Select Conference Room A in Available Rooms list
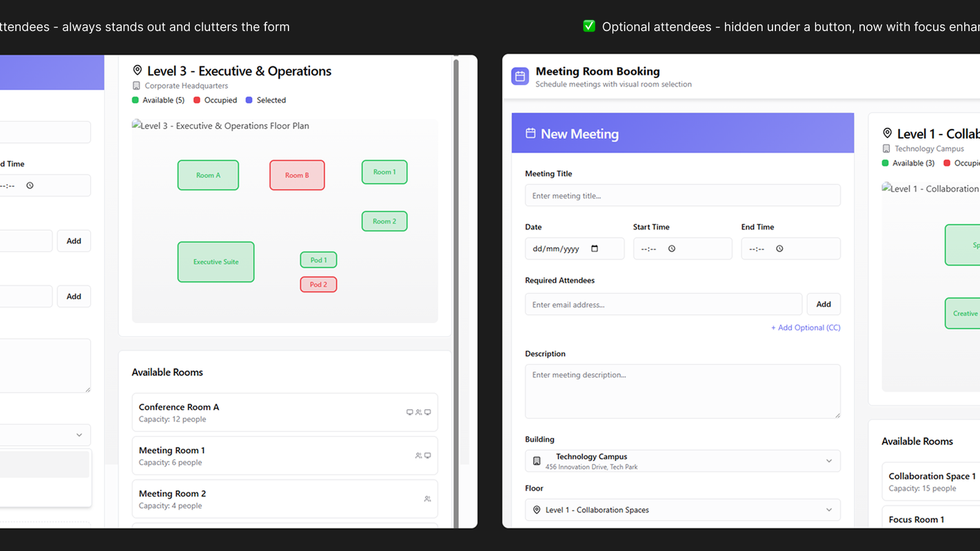 [x=285, y=413]
